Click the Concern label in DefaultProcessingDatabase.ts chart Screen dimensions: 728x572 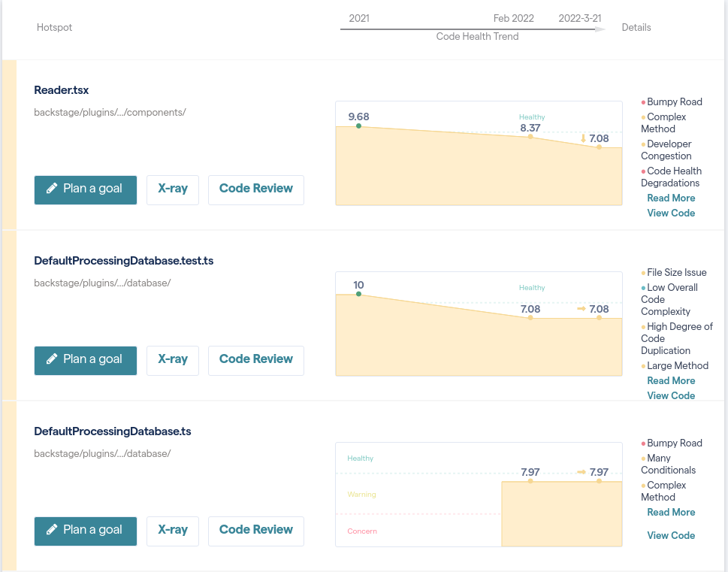click(x=362, y=531)
